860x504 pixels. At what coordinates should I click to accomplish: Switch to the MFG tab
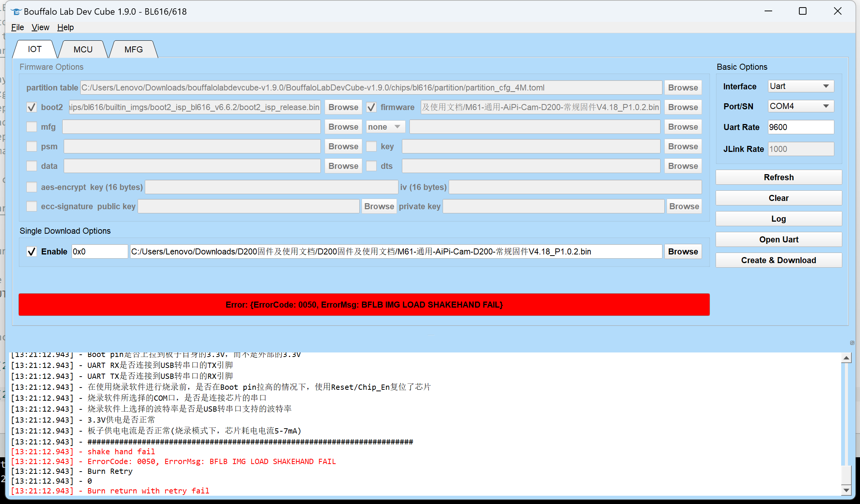click(133, 49)
